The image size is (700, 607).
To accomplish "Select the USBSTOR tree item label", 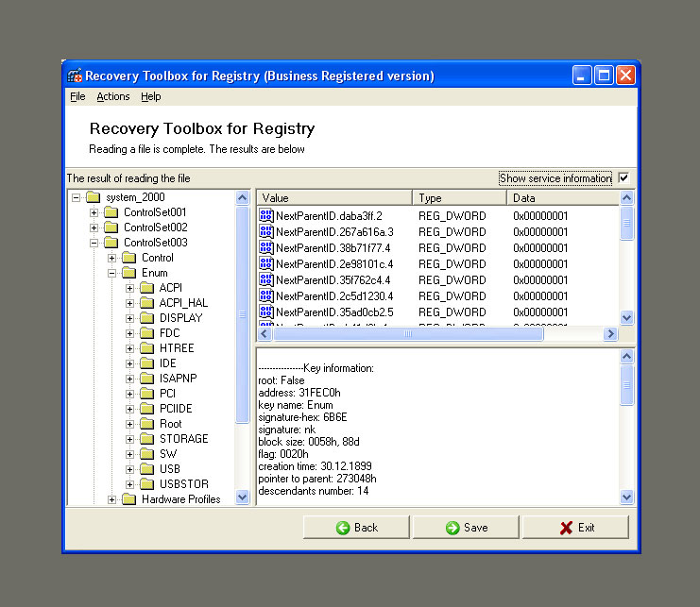I will tap(184, 484).
